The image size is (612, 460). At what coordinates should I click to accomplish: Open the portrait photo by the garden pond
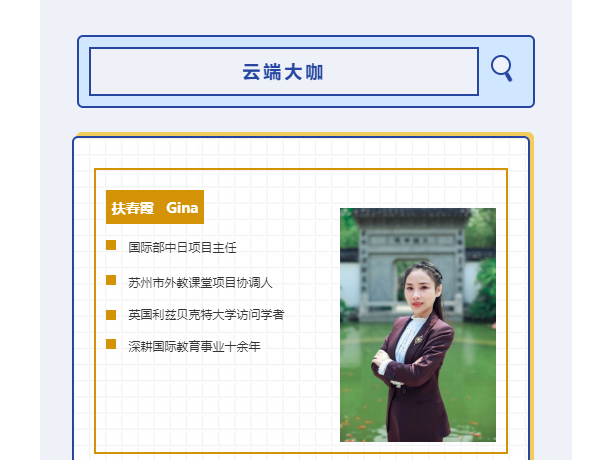pos(418,325)
